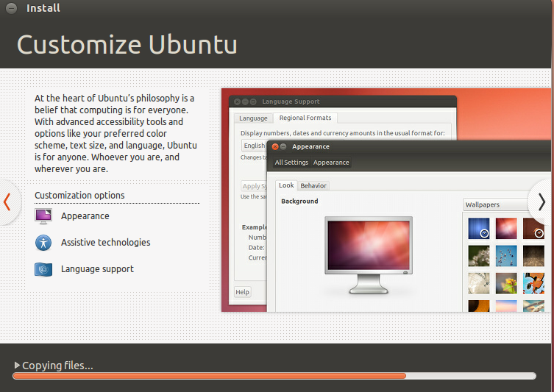Click the Copying files status text
This screenshot has width=554, height=392.
point(57,366)
